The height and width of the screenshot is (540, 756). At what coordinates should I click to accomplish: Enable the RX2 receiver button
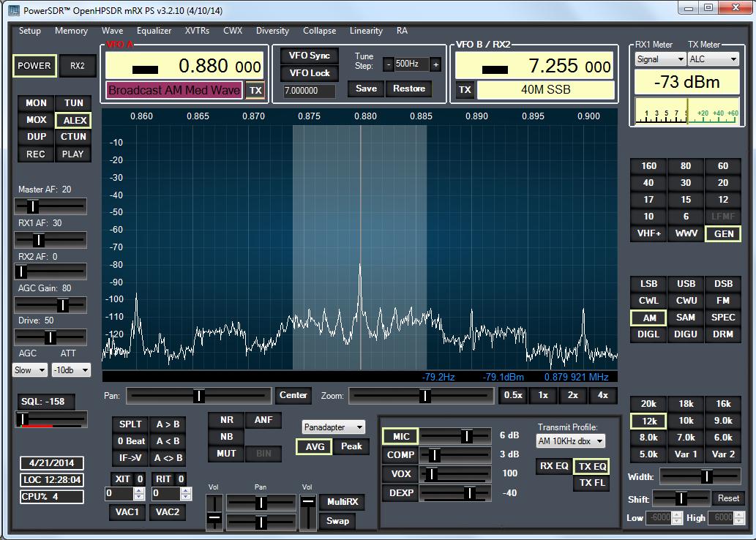(77, 66)
